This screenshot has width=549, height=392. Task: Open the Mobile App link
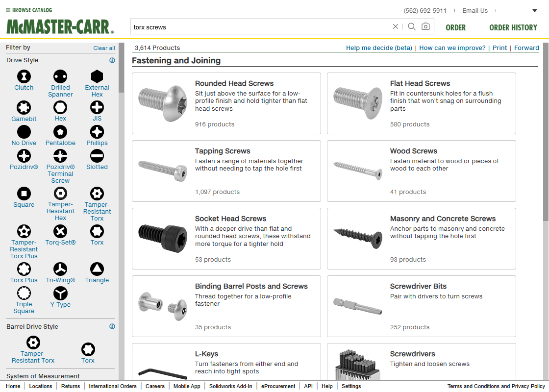187,386
